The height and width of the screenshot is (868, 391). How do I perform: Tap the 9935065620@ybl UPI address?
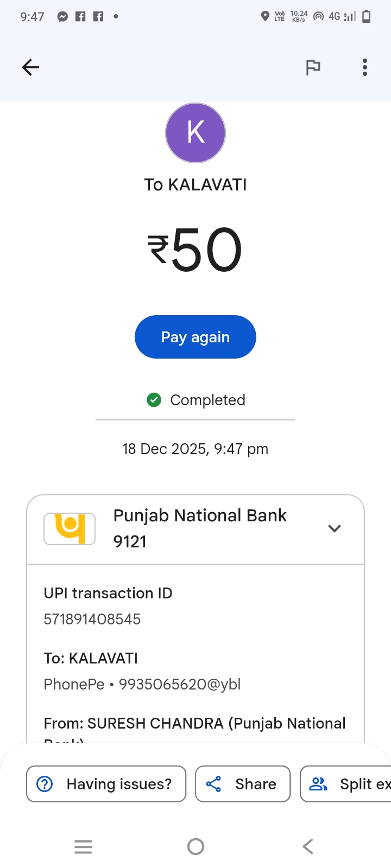[x=180, y=684]
